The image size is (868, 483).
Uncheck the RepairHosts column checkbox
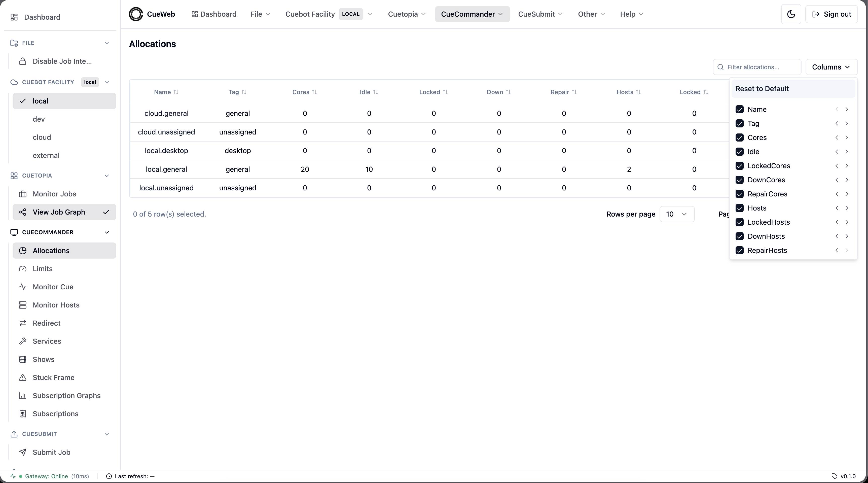pyautogui.click(x=740, y=250)
